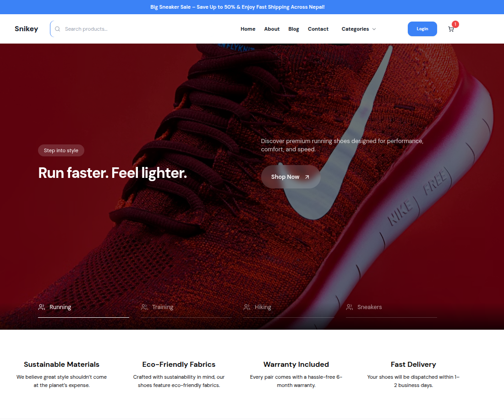Viewport: 504px width, 420px height.
Task: Go to the Home page
Action: click(248, 29)
